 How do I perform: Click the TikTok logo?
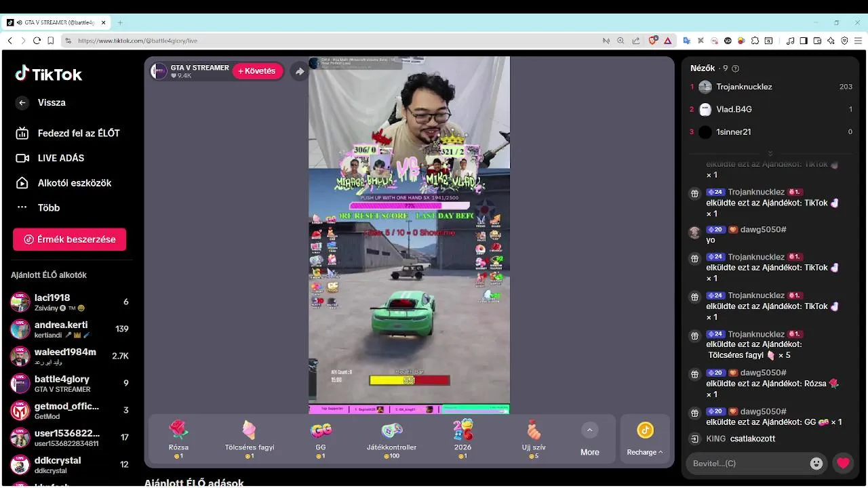(48, 74)
